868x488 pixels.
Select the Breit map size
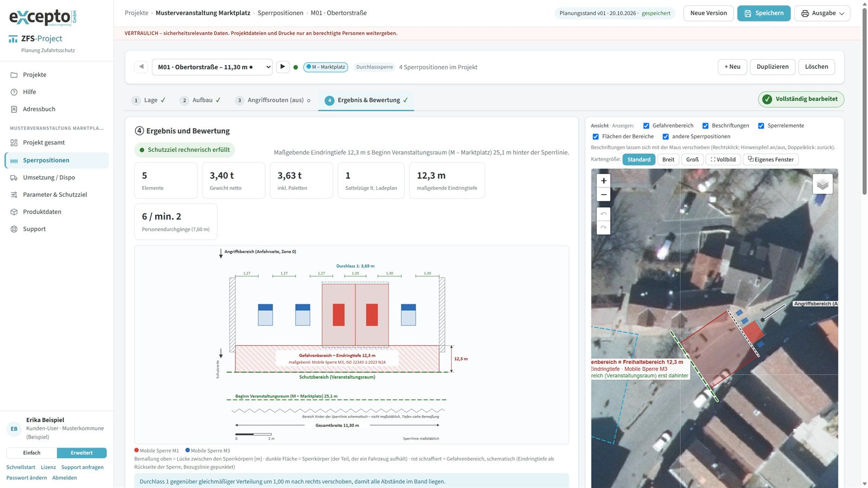click(668, 159)
